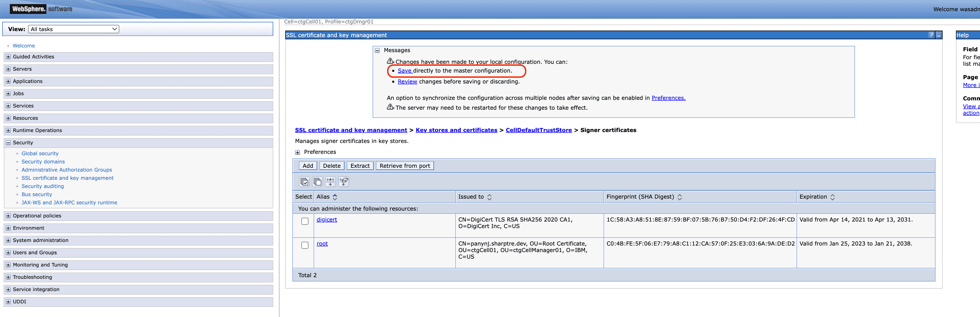Expand the Preferences section

(298, 152)
